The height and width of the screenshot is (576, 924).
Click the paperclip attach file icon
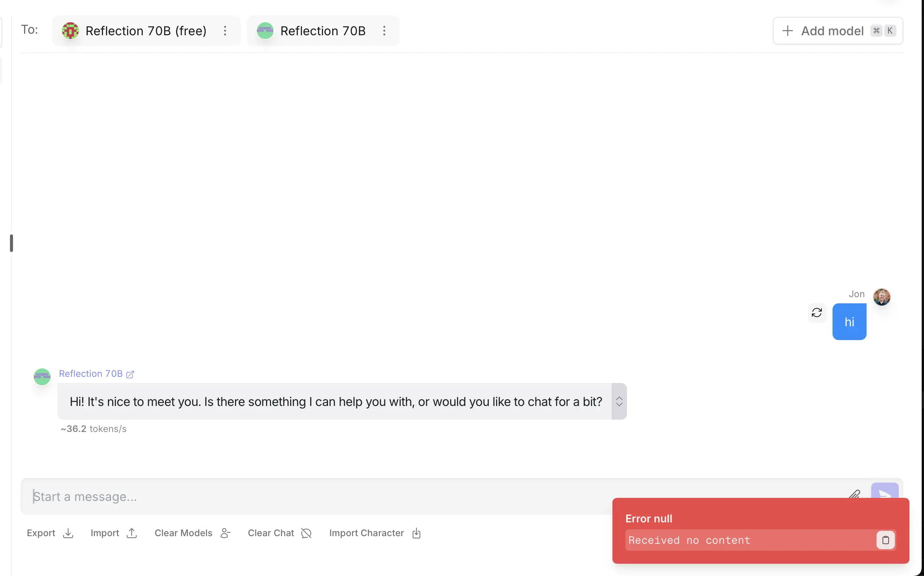tap(854, 495)
